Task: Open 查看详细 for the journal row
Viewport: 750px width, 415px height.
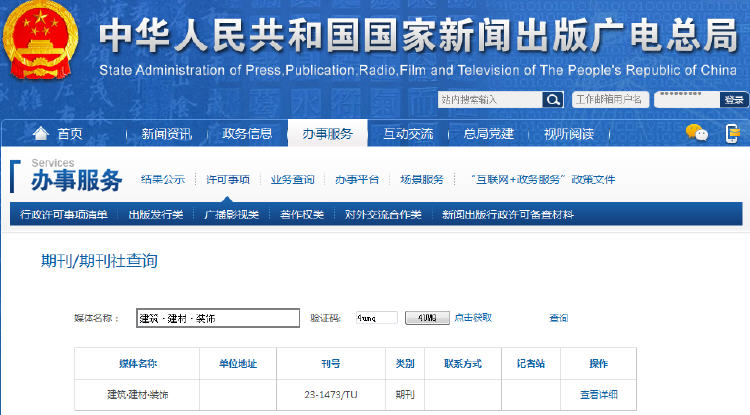Action: [x=599, y=394]
